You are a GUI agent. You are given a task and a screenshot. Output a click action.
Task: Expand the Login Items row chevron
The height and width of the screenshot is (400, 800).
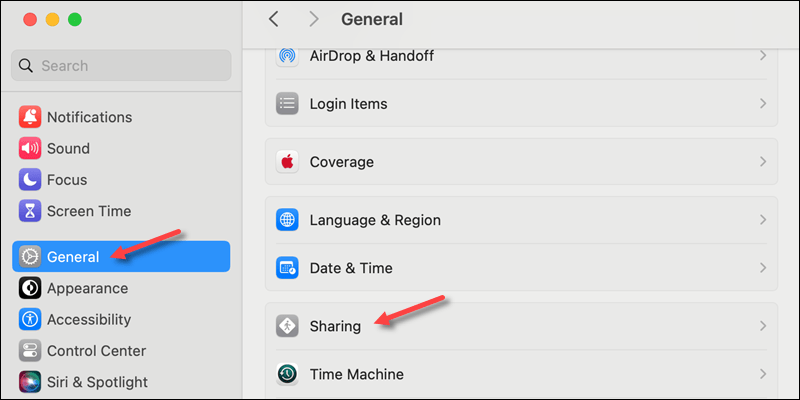[763, 104]
